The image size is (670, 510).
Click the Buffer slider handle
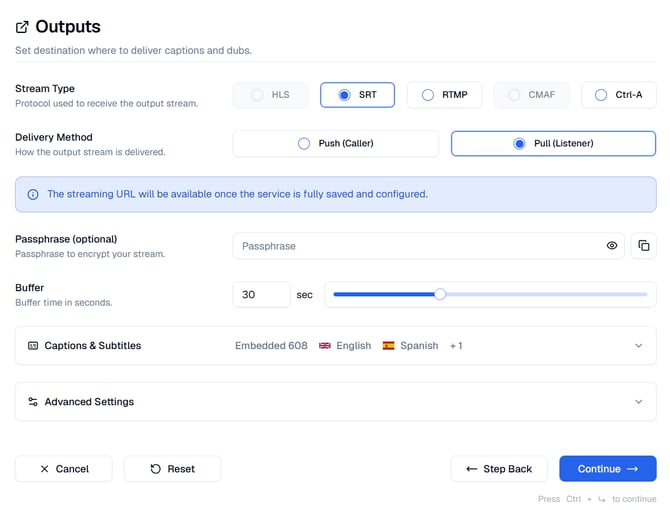coord(440,294)
